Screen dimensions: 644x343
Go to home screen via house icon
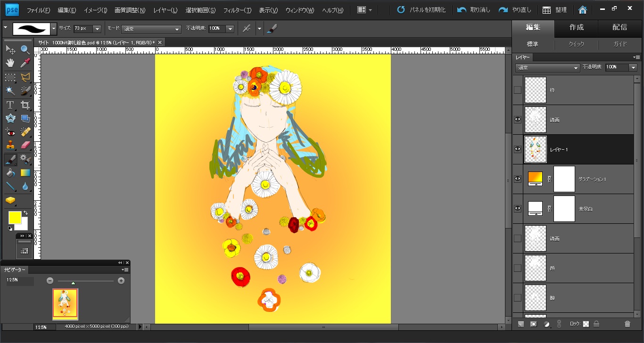pyautogui.click(x=583, y=10)
